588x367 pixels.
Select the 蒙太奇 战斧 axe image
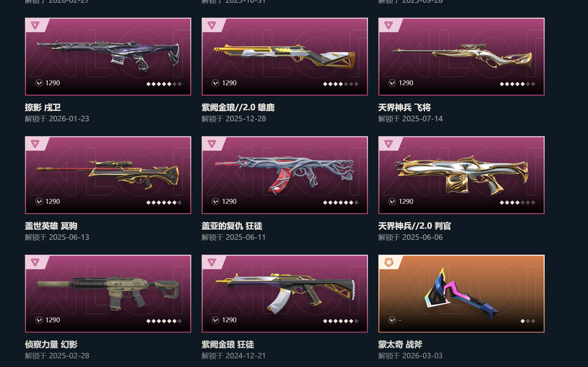(462, 293)
